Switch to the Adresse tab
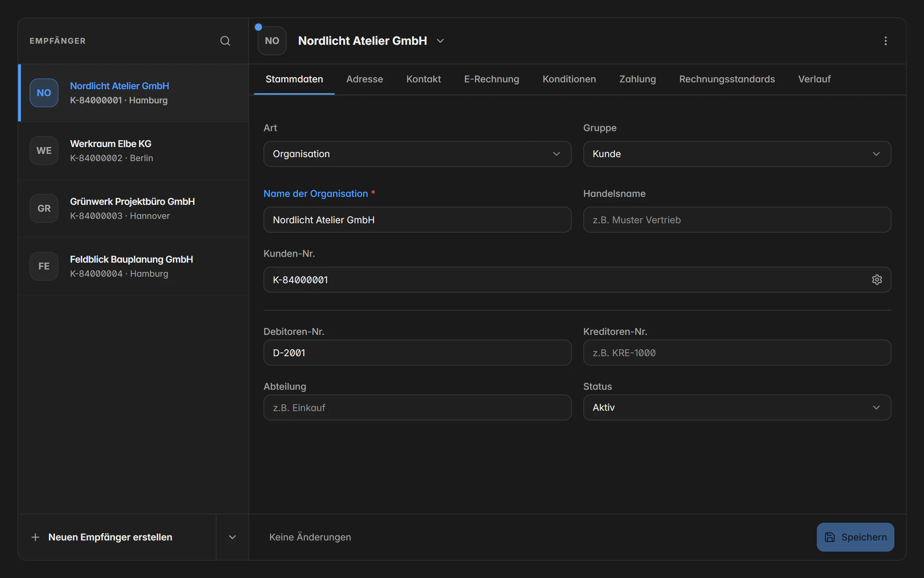 [365, 79]
